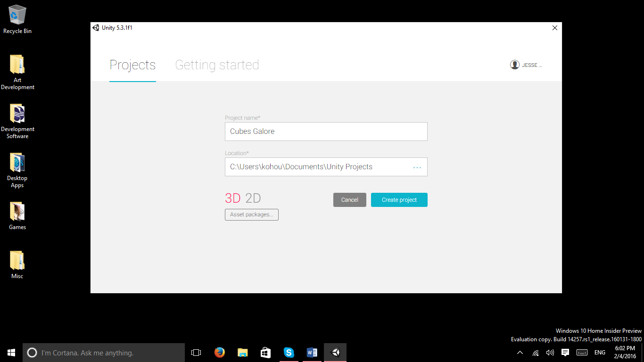Select 2D project mode
The image size is (644, 362).
point(253,198)
